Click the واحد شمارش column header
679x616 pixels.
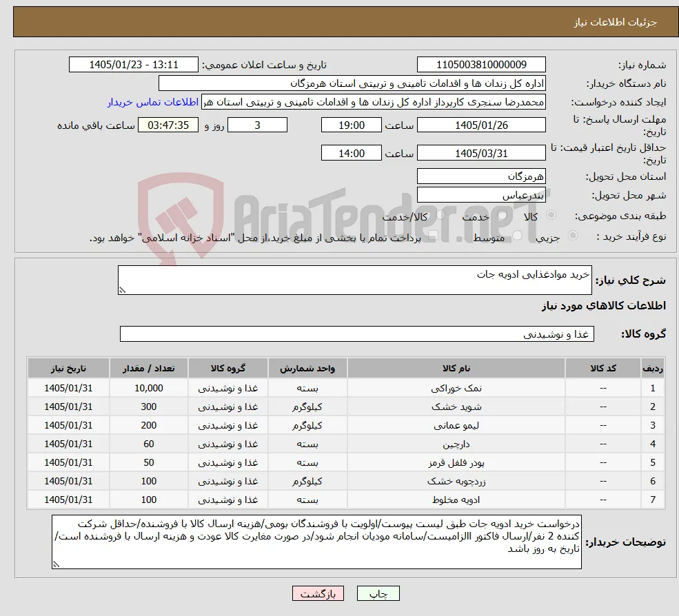307,368
